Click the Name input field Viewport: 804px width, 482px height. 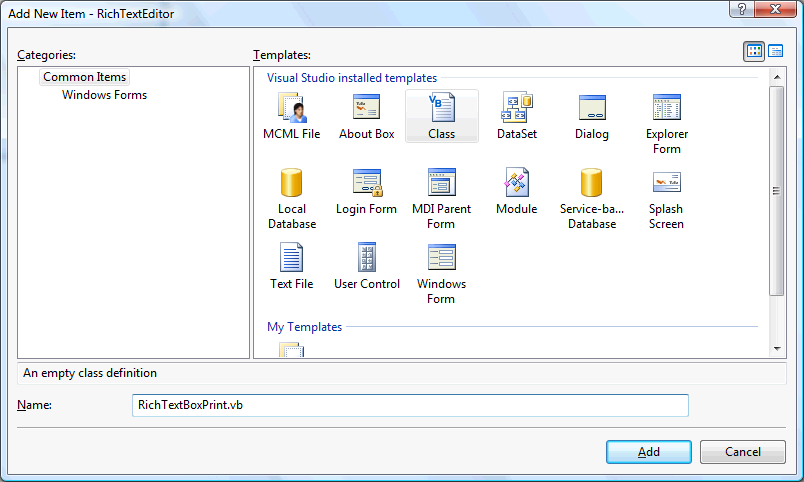coord(410,405)
